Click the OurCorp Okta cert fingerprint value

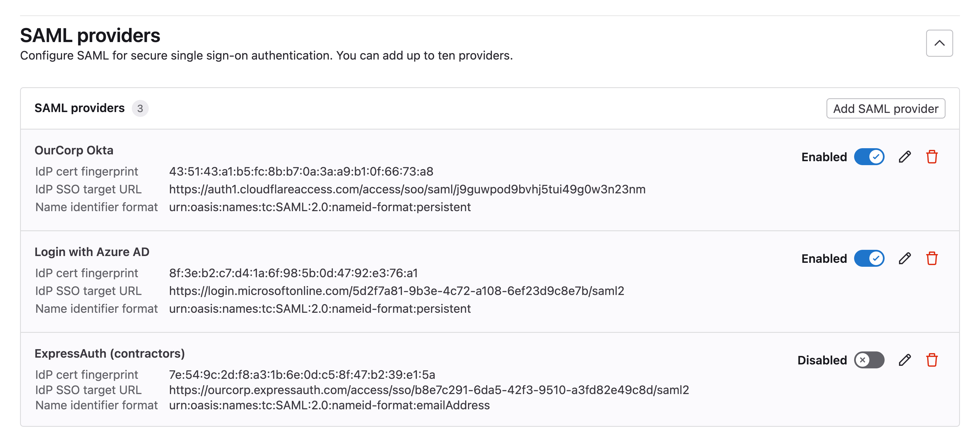coord(301,172)
